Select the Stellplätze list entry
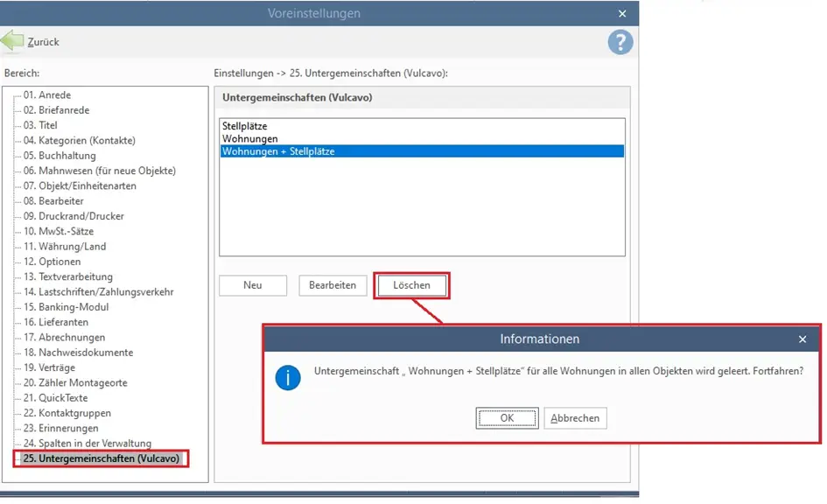 tap(245, 126)
